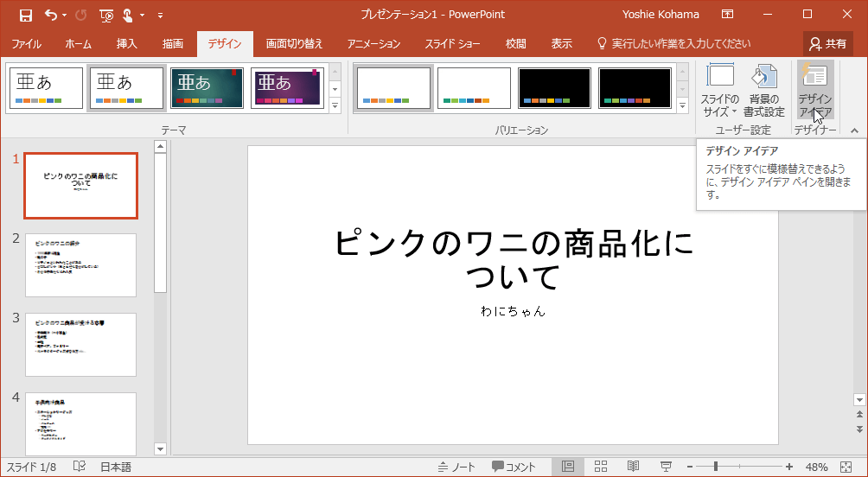
Task: Open Format Background (背景の書式設定)
Action: point(763,90)
